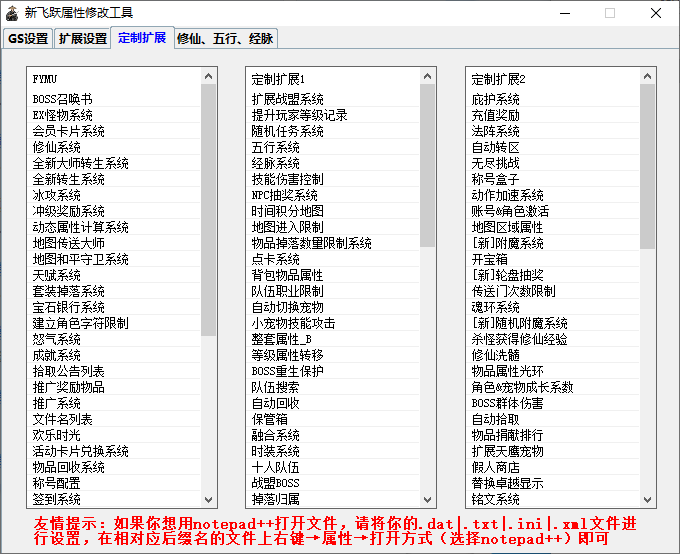Select the 修仙、五行、经脉 tab
680x554 pixels.
pyautogui.click(x=224, y=39)
